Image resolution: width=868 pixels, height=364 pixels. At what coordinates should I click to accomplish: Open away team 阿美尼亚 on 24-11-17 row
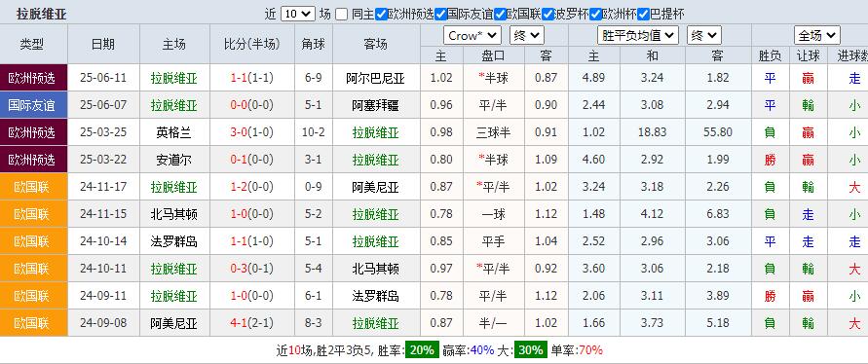pos(376,187)
